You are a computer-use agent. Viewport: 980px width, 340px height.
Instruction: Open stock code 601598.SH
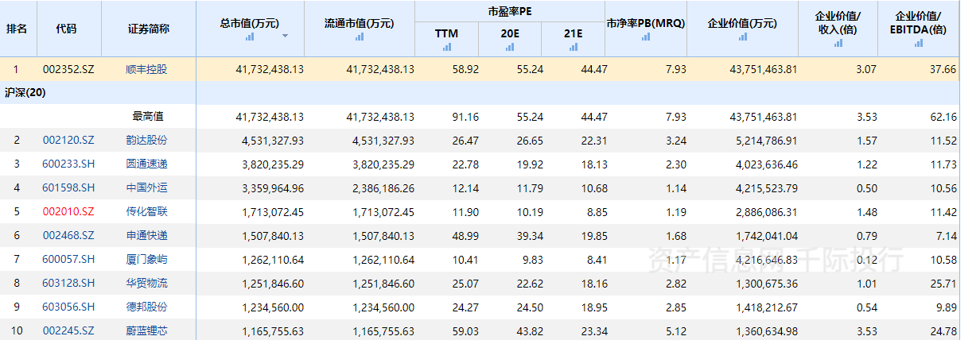click(68, 188)
